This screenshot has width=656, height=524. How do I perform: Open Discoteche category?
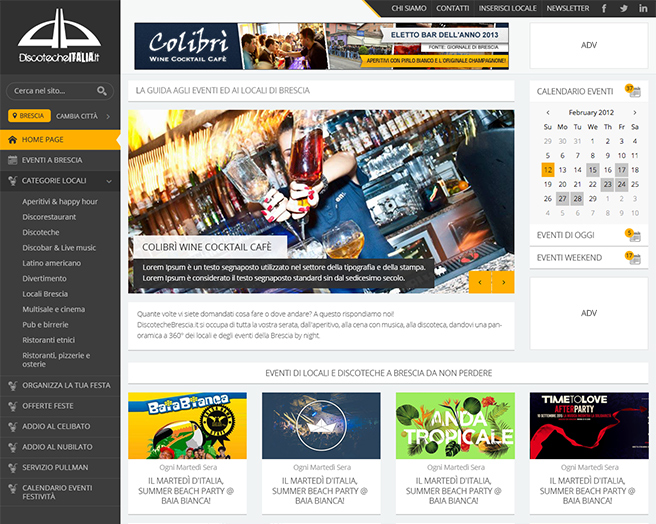[x=41, y=233]
